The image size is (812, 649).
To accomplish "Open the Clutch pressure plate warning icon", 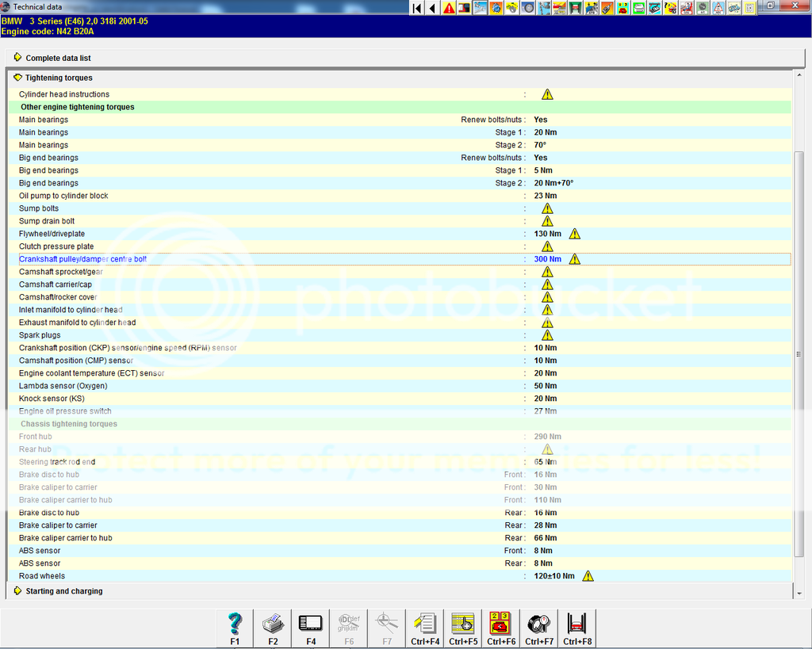I will click(547, 246).
